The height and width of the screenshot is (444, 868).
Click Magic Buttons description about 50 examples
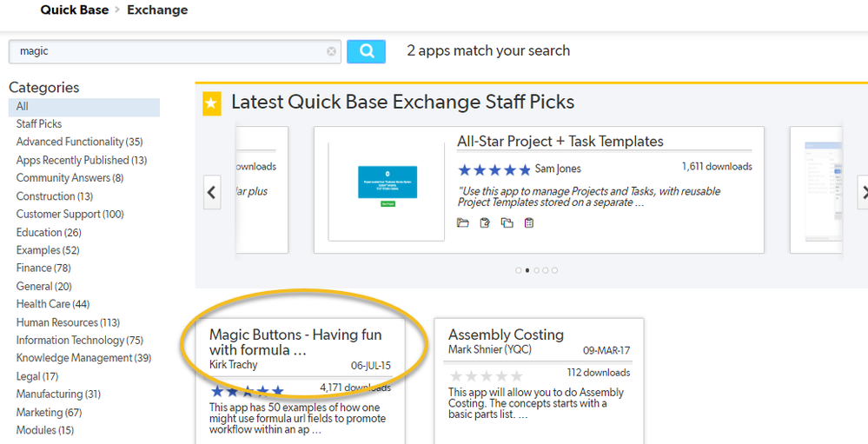click(x=297, y=419)
